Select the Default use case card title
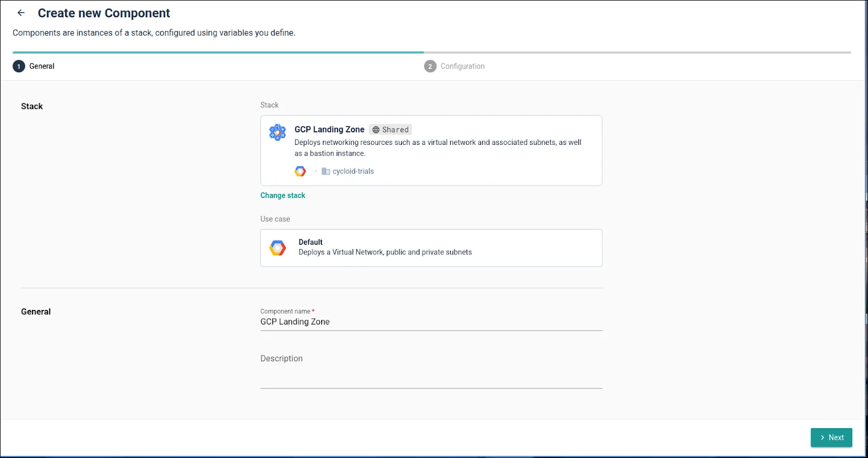The height and width of the screenshot is (458, 868). (310, 242)
